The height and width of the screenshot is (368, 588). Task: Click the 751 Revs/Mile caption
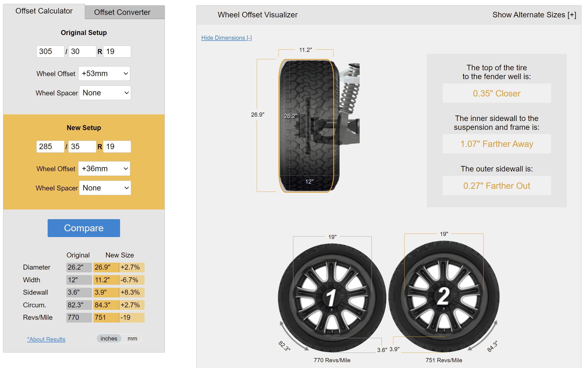coord(444,360)
